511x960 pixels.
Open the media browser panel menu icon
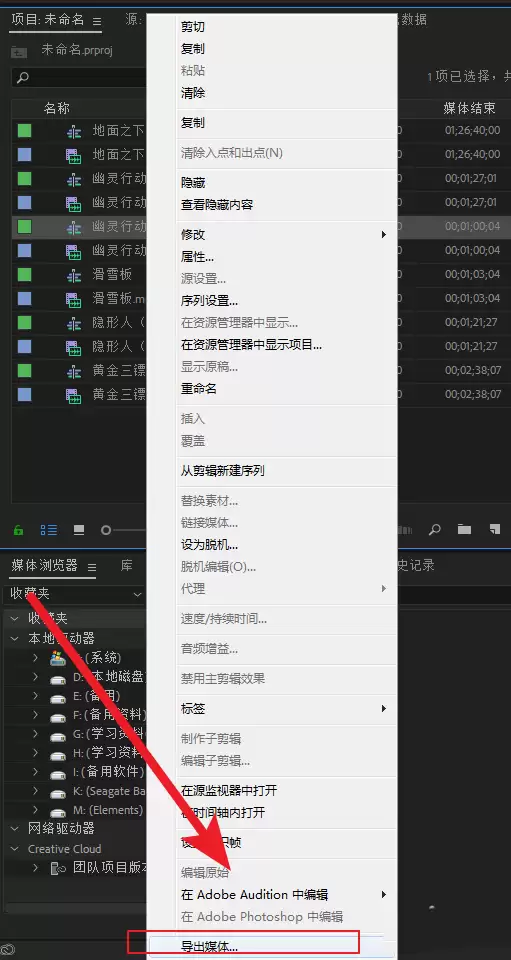coord(92,567)
